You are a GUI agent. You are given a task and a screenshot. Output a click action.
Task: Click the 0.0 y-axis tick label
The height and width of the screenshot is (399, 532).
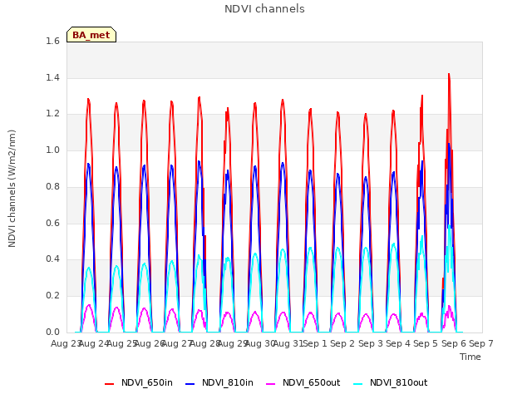[x=52, y=332]
